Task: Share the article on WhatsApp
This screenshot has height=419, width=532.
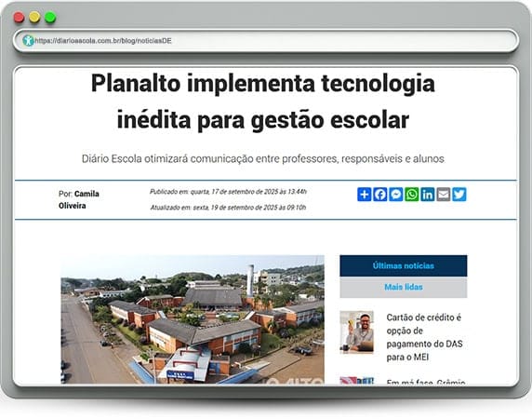Action: point(412,195)
